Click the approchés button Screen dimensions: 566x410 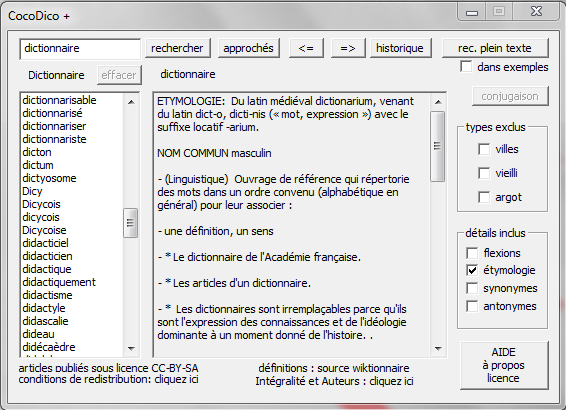pos(249,48)
